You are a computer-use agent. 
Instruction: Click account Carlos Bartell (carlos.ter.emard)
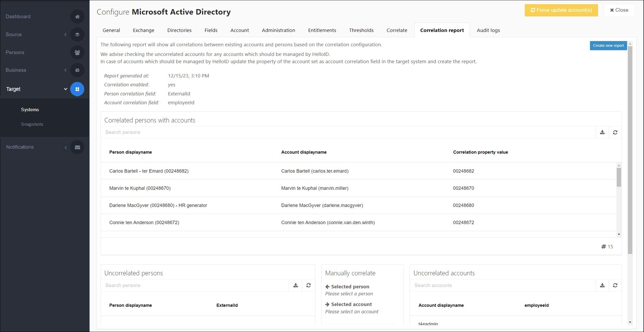315,171
